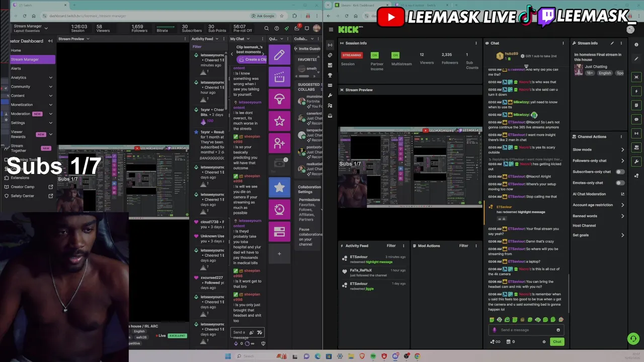The height and width of the screenshot is (362, 644).
Task: Open Invite Guest in Collab panel
Action: (307, 49)
